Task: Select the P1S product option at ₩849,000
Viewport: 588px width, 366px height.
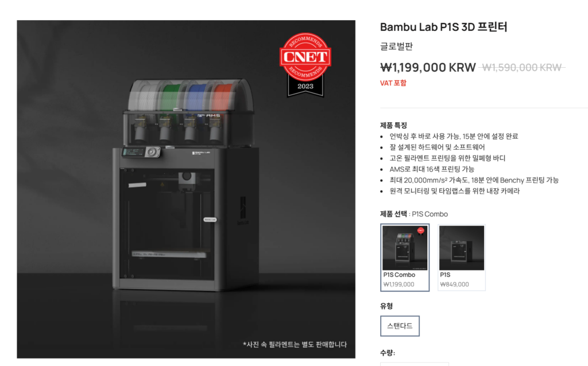Action: [462, 258]
